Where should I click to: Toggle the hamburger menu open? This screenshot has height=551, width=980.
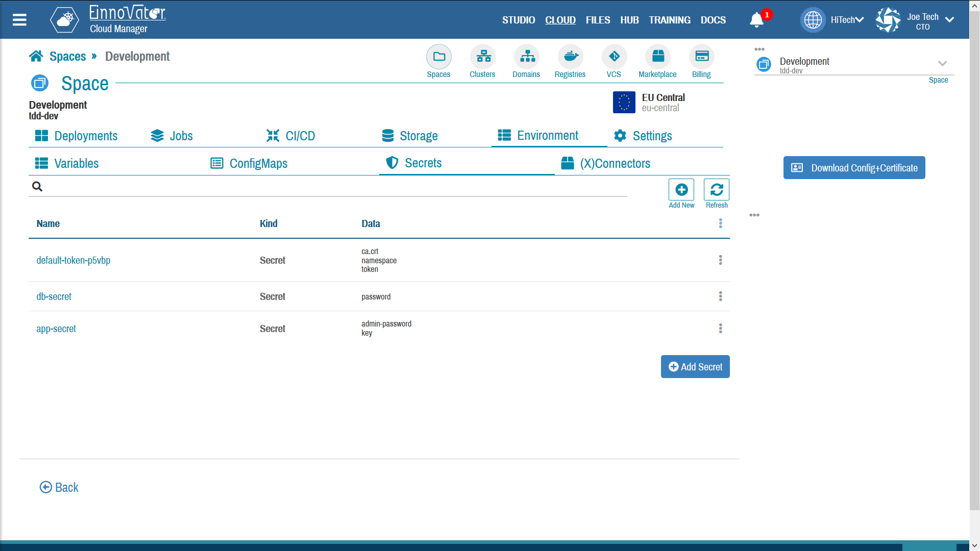coord(19,19)
